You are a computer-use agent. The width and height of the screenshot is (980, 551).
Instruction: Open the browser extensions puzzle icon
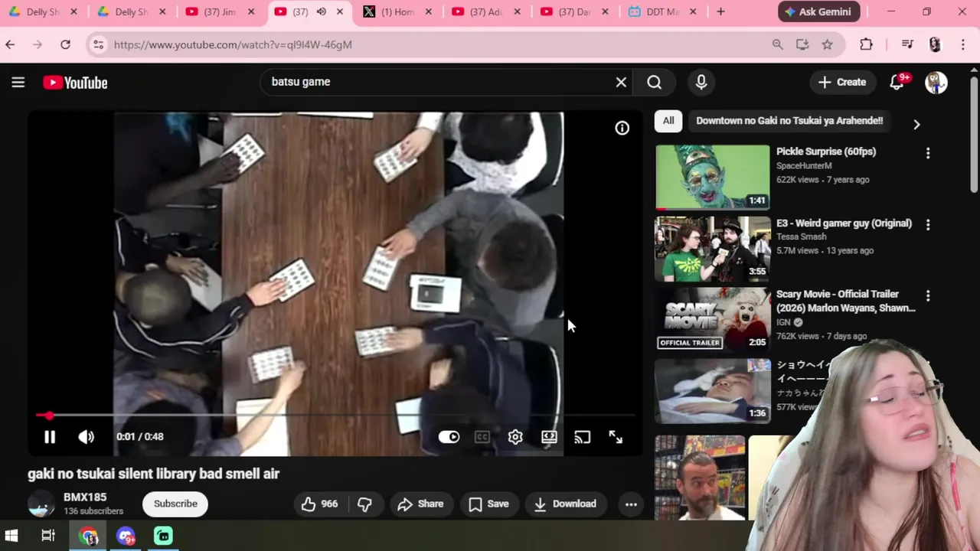(x=866, y=44)
